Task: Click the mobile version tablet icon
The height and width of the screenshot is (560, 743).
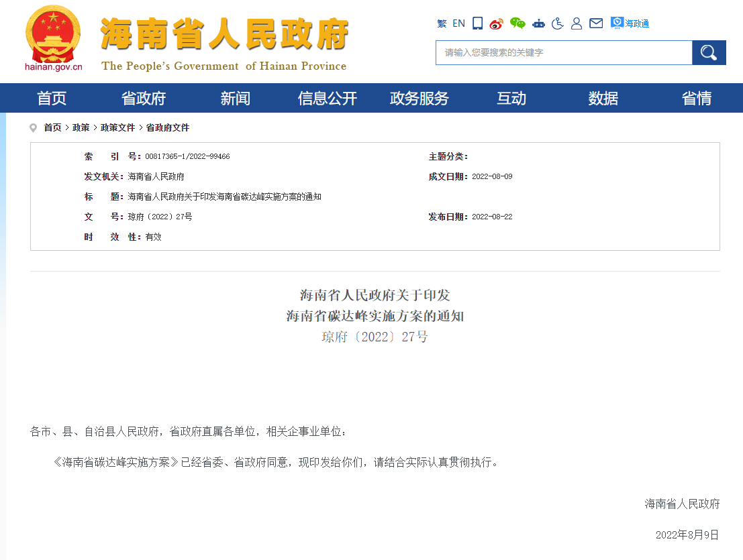Action: (x=477, y=23)
